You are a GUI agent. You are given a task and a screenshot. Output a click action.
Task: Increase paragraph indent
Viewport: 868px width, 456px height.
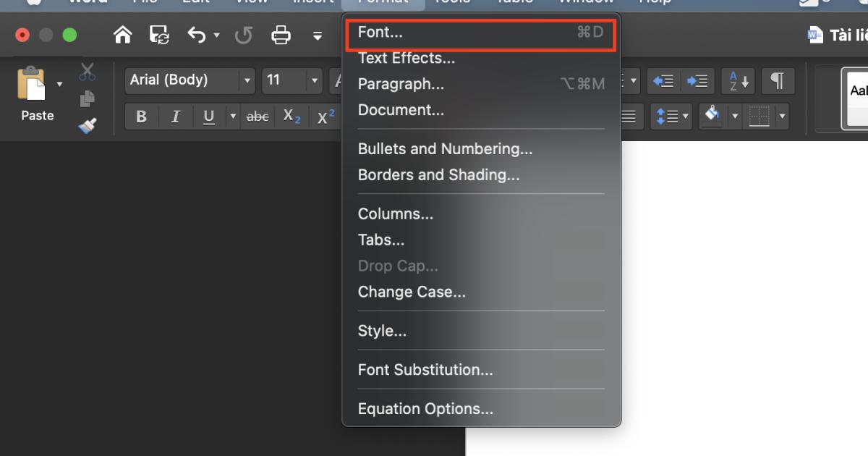698,81
